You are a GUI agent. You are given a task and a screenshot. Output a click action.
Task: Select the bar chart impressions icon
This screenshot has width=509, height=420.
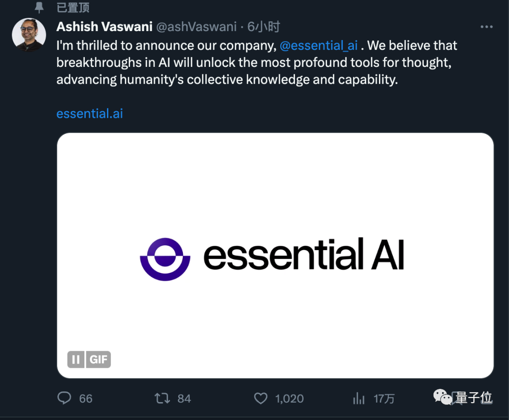(359, 398)
